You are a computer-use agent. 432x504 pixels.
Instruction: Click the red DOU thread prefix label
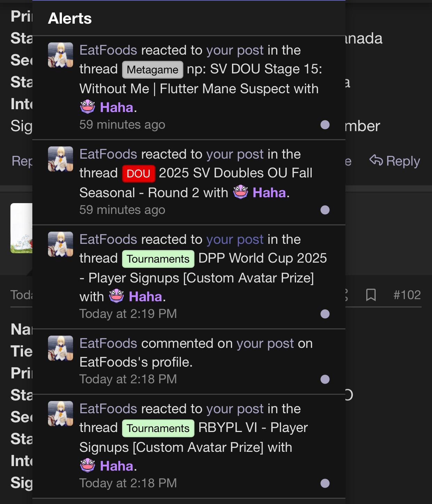coord(138,174)
